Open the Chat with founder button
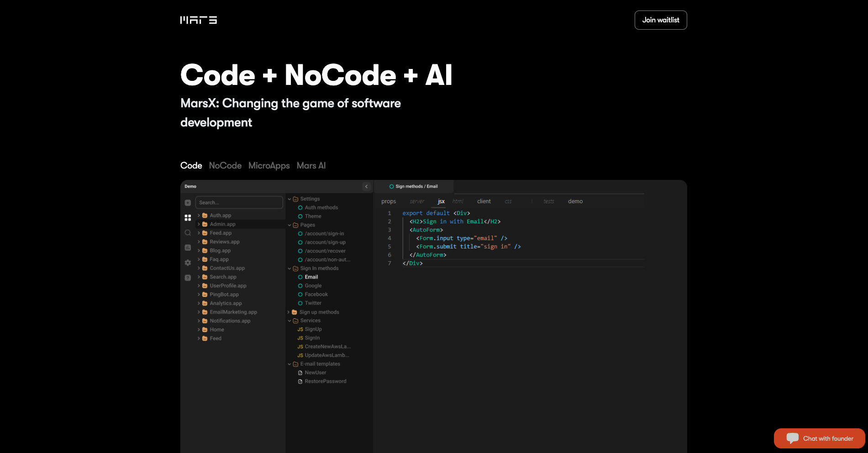This screenshot has height=453, width=868. pyautogui.click(x=819, y=438)
